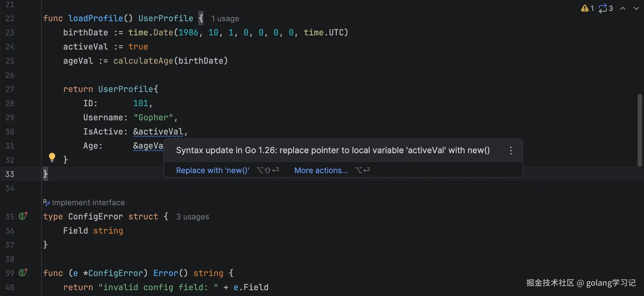Viewport: 644px width, 296px height.
Task: Click the calculateAge function call
Action: coord(143,61)
